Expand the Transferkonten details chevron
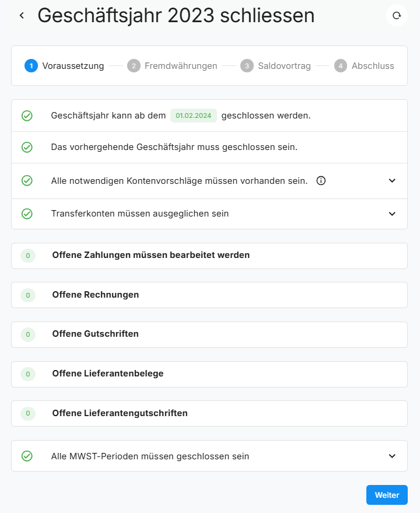Viewport: 420px width, 513px height. [392, 214]
